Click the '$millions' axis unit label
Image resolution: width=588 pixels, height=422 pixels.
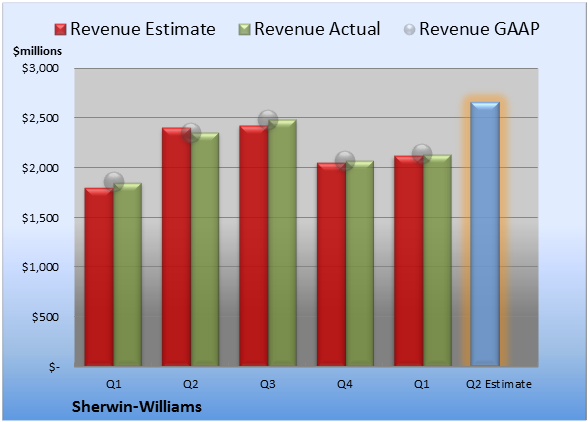coord(37,51)
